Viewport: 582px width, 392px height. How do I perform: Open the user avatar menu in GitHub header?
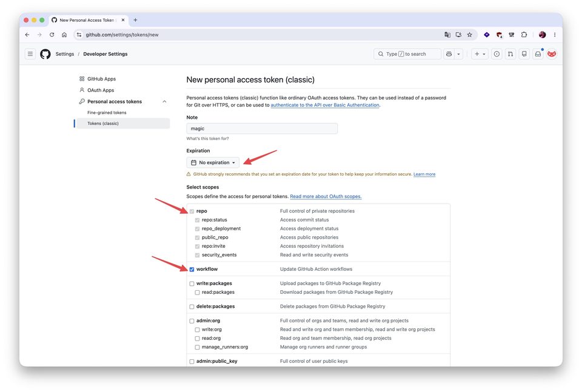(552, 54)
